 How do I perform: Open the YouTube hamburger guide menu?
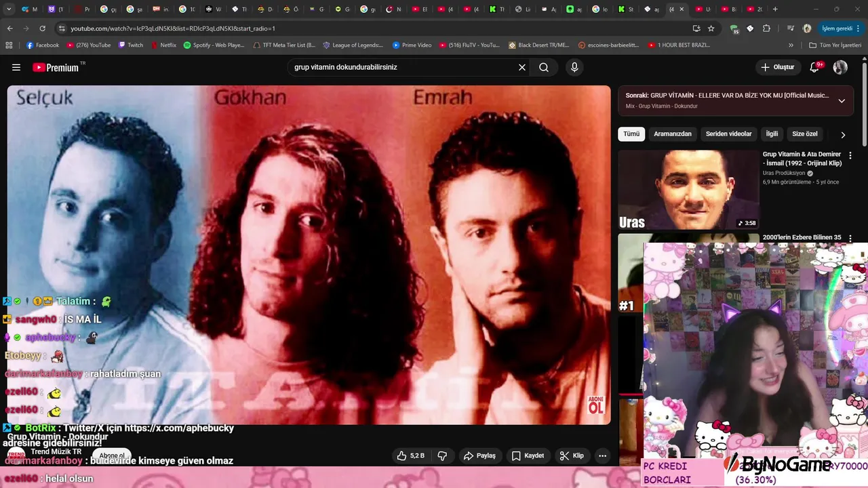[16, 67]
